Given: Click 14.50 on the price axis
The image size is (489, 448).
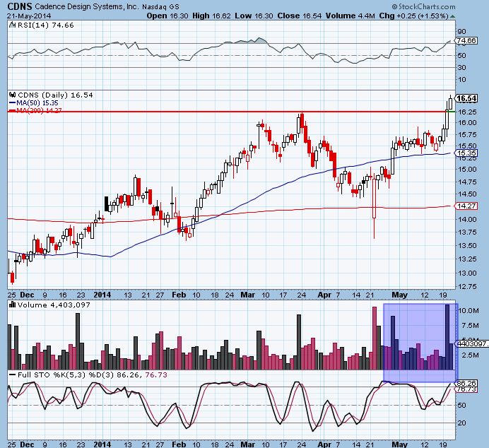Looking at the screenshot, I should [467, 194].
